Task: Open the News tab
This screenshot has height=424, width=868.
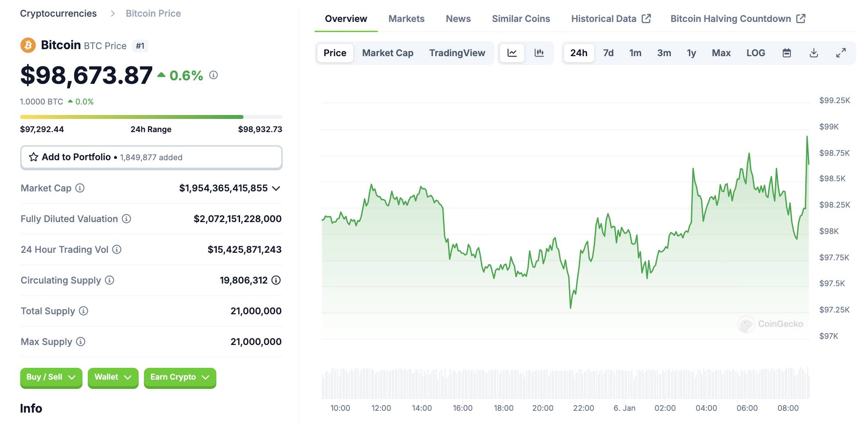Action: click(458, 19)
